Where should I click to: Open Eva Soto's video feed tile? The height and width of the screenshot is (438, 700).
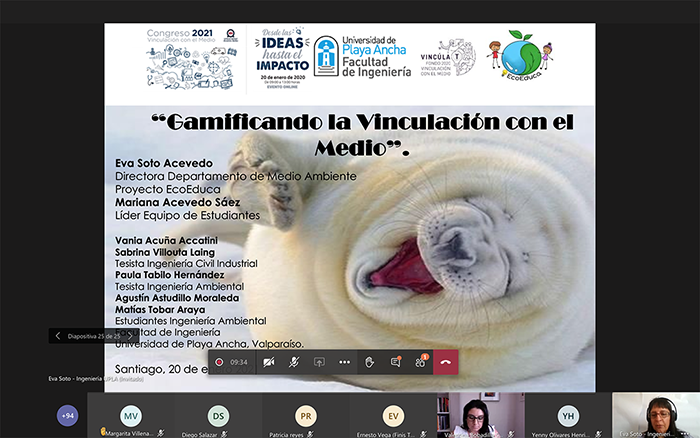(655, 414)
